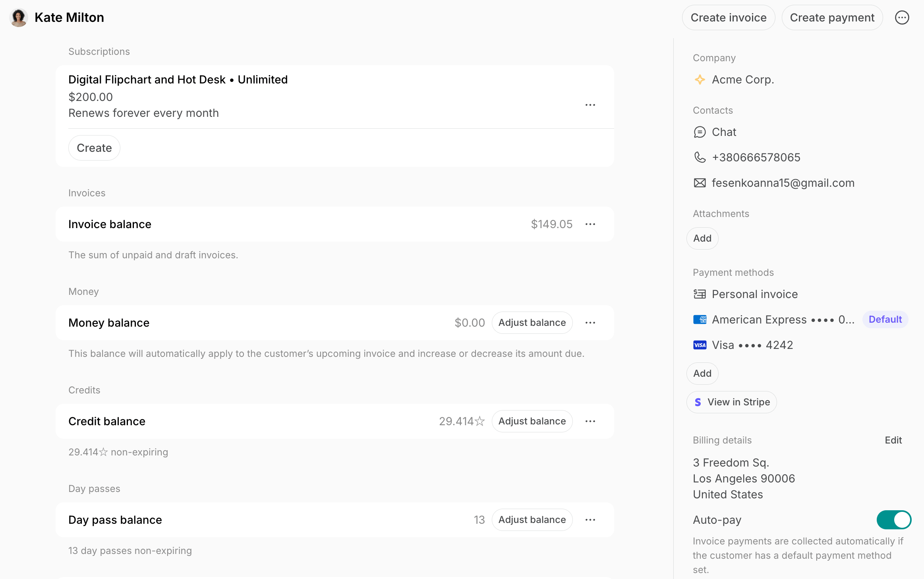Click the email envelope icon
924x579 pixels.
(x=700, y=183)
